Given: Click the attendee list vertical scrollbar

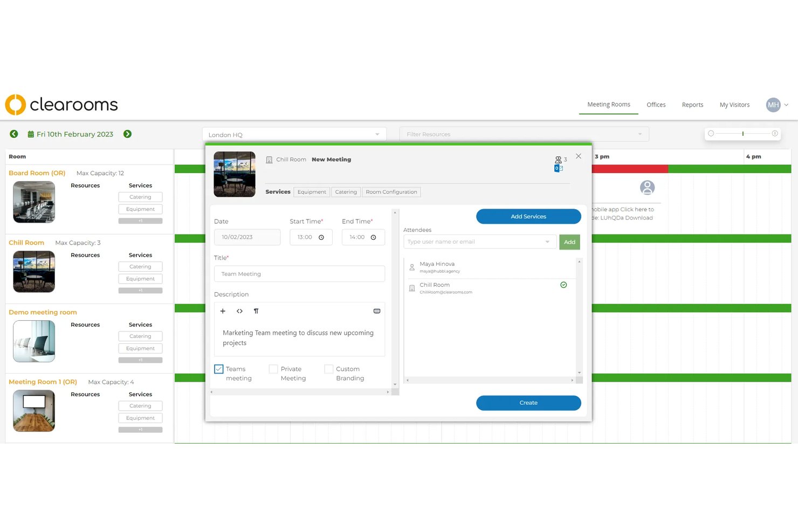Looking at the screenshot, I should [x=579, y=317].
